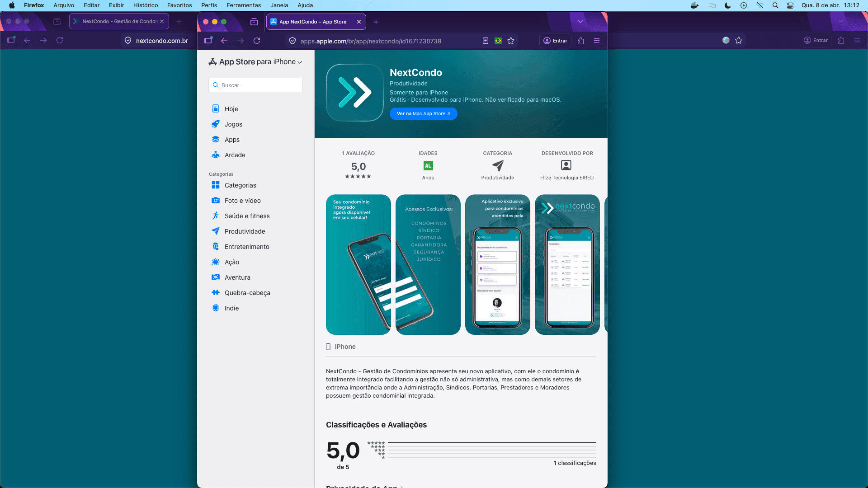This screenshot has width=868, height=488.
Task: Open the Arquivo menu
Action: coord(64,5)
